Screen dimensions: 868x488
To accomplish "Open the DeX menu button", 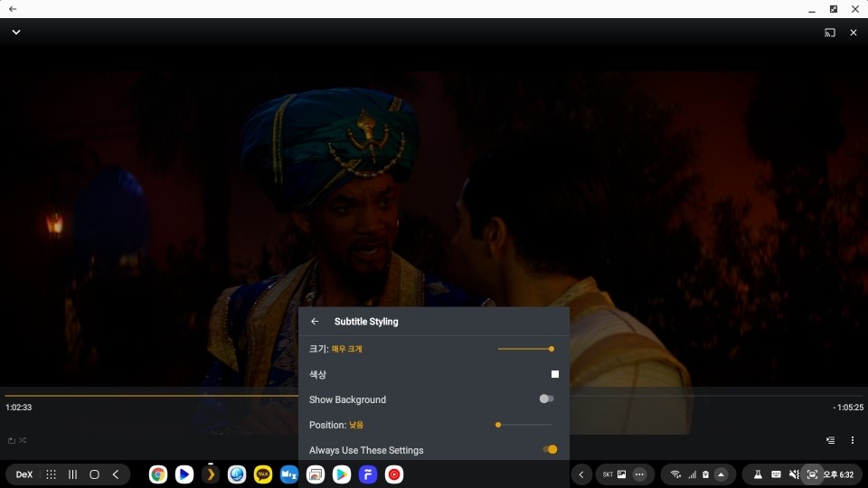I will pos(24,474).
